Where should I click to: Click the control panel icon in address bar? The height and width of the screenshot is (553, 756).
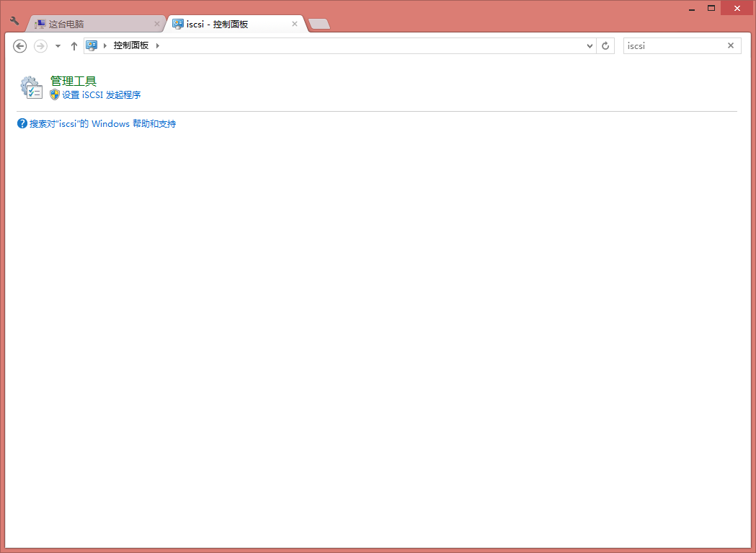pyautogui.click(x=92, y=45)
